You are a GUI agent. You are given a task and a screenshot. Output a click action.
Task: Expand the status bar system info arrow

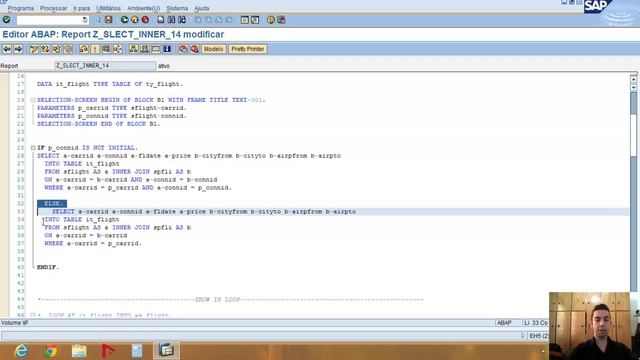(523, 336)
